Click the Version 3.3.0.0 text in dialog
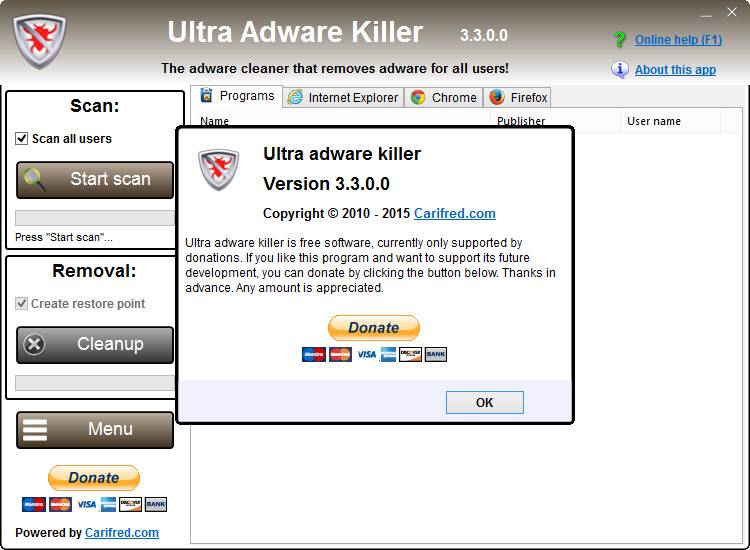The width and height of the screenshot is (750, 550). pos(326,184)
